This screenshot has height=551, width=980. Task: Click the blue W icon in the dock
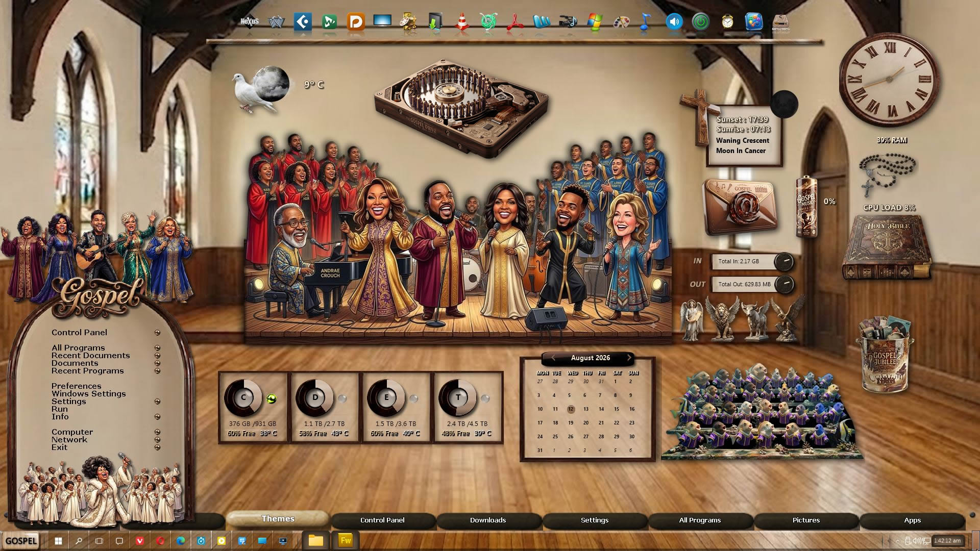[x=542, y=22]
